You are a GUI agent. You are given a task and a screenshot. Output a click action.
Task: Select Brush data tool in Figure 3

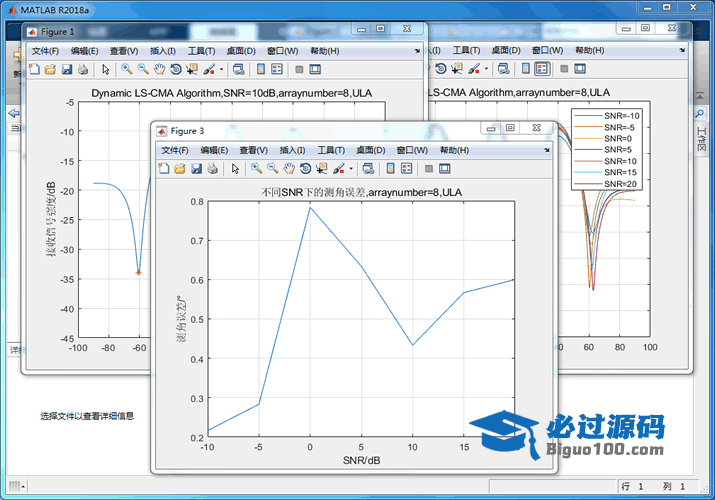[x=338, y=169]
